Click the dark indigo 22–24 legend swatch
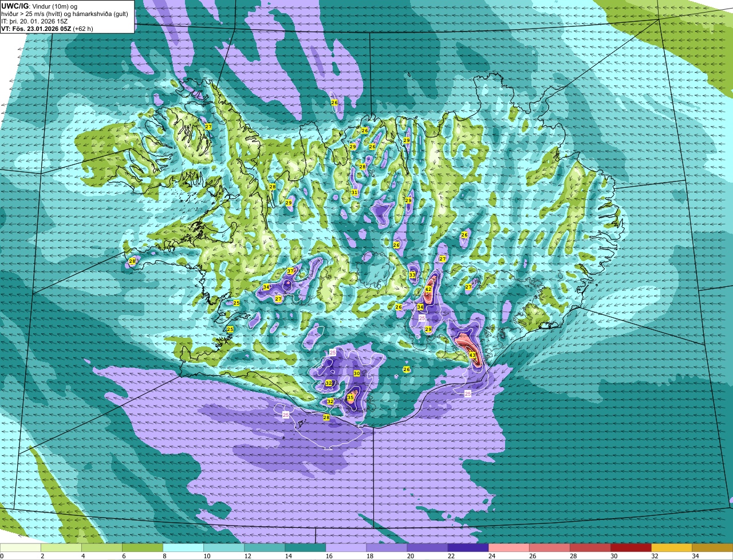 [468, 548]
